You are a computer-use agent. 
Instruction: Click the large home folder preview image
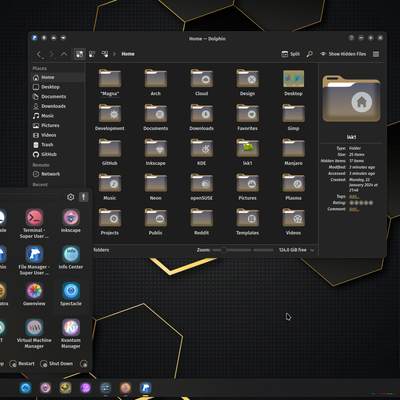351,99
